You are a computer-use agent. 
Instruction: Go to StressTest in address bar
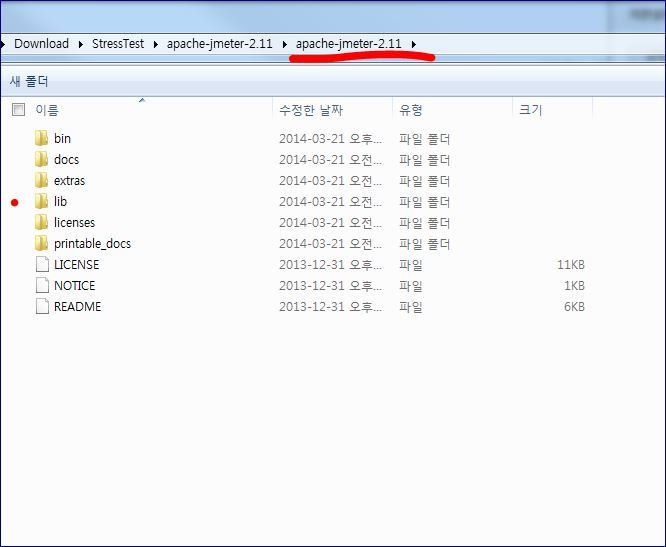[x=118, y=44]
